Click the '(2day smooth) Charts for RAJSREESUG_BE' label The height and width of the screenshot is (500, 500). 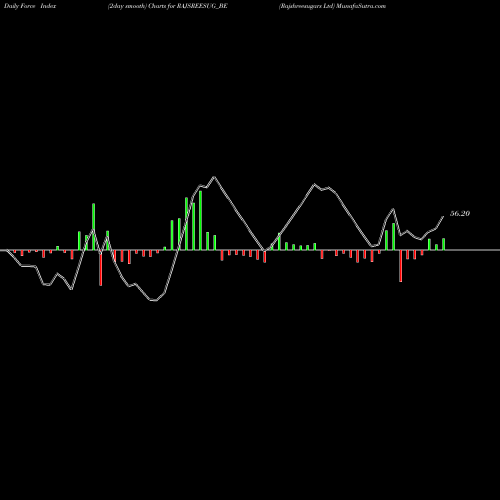(168, 6)
